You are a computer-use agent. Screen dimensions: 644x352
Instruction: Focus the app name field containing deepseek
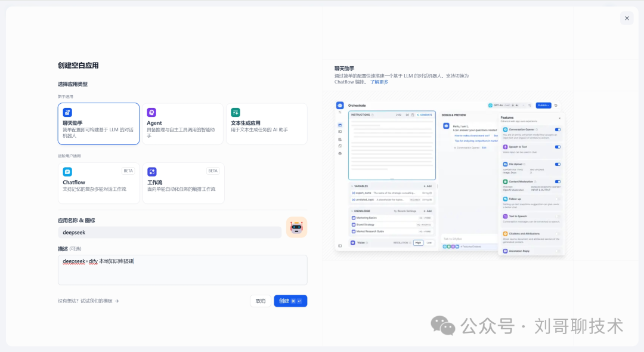[x=169, y=233]
